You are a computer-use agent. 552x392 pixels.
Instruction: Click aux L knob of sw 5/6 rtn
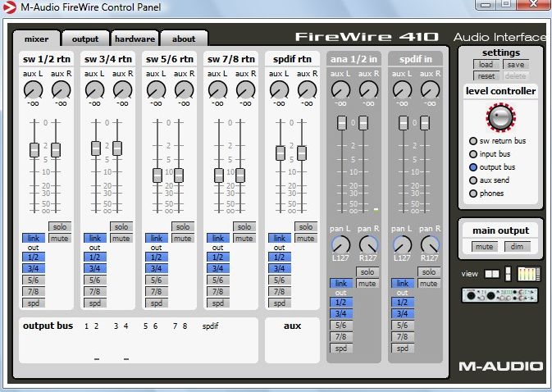tap(156, 89)
